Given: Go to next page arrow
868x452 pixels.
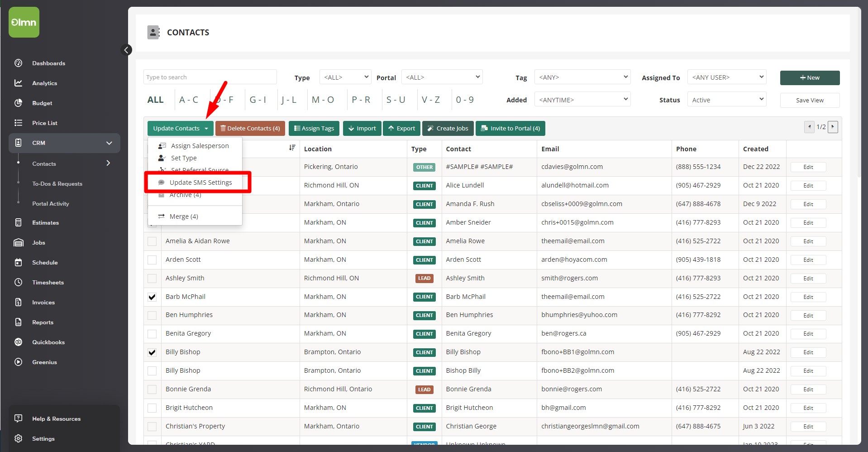Looking at the screenshot, I should (833, 127).
